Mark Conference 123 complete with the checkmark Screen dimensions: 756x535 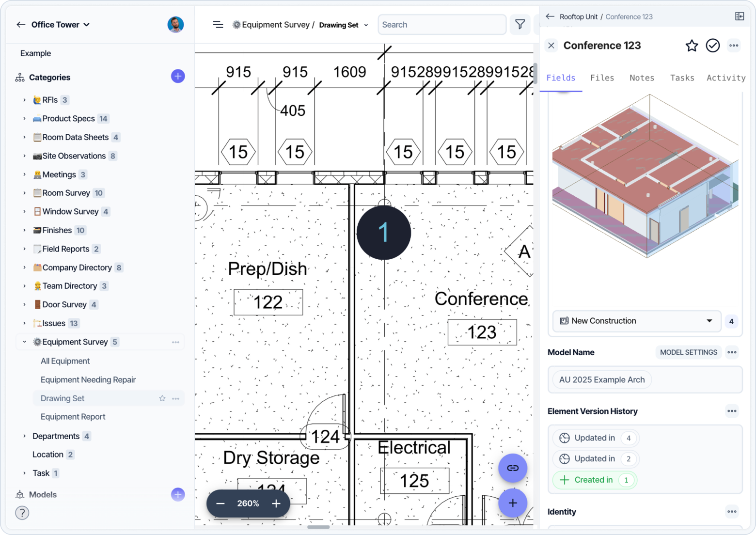click(713, 46)
